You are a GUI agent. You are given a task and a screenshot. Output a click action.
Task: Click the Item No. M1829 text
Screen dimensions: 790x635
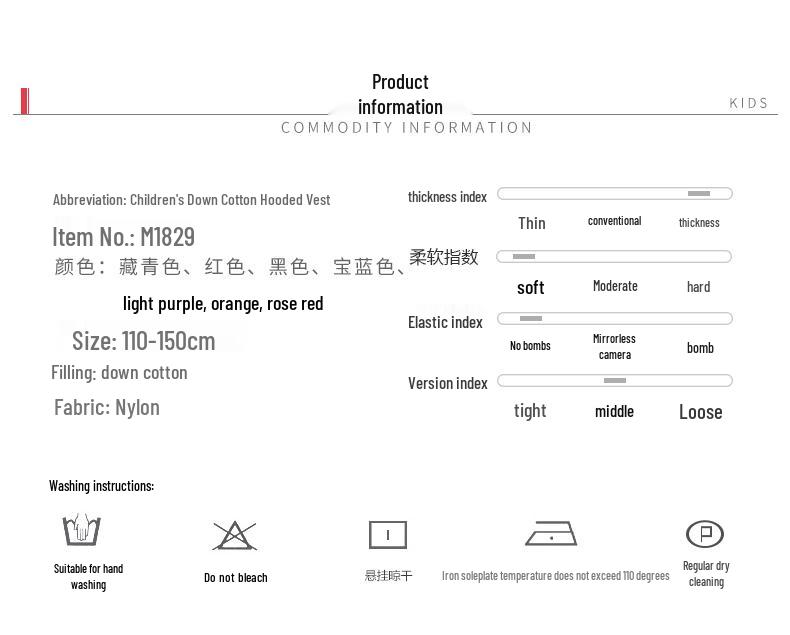click(x=123, y=237)
